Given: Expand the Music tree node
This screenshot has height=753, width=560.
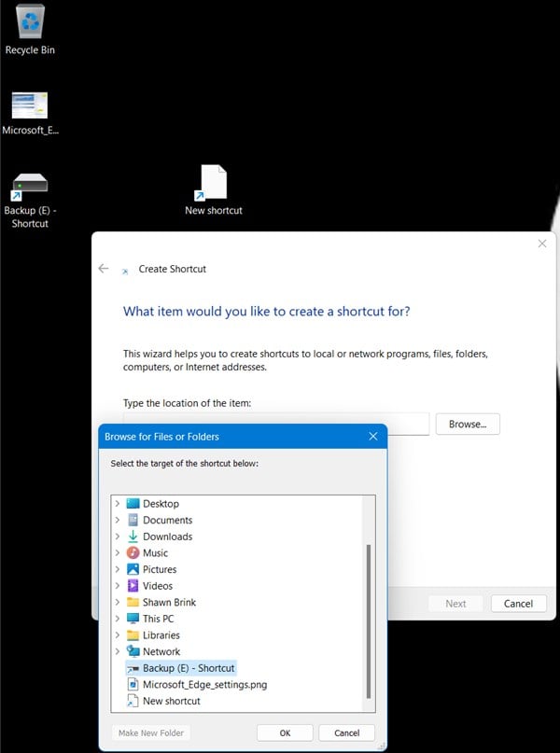Looking at the screenshot, I should (118, 552).
